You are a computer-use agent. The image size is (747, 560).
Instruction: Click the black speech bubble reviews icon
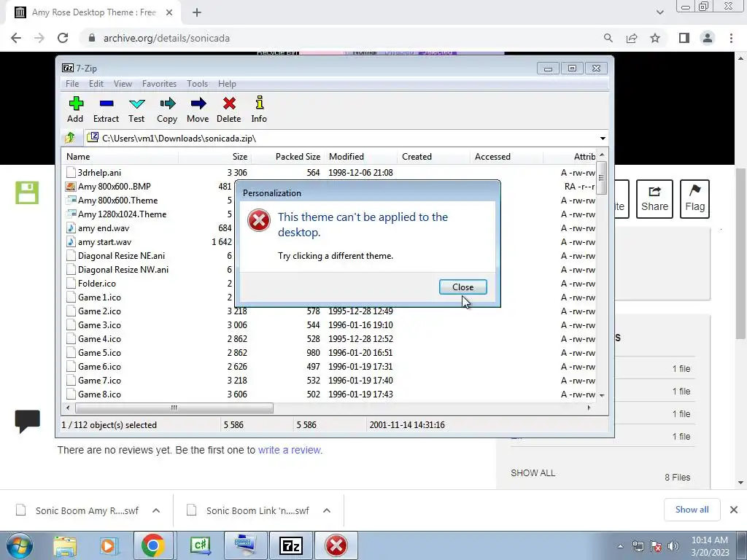pyautogui.click(x=27, y=421)
